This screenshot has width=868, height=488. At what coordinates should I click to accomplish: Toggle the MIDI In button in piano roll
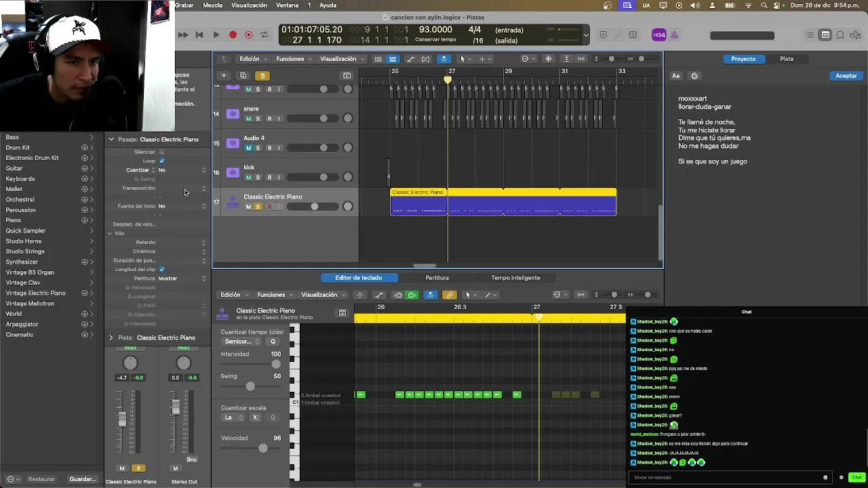tap(398, 295)
